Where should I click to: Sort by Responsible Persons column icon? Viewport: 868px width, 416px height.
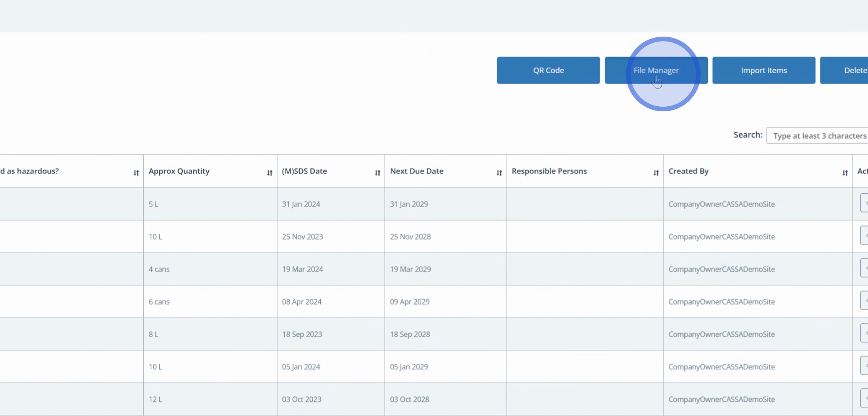(656, 173)
